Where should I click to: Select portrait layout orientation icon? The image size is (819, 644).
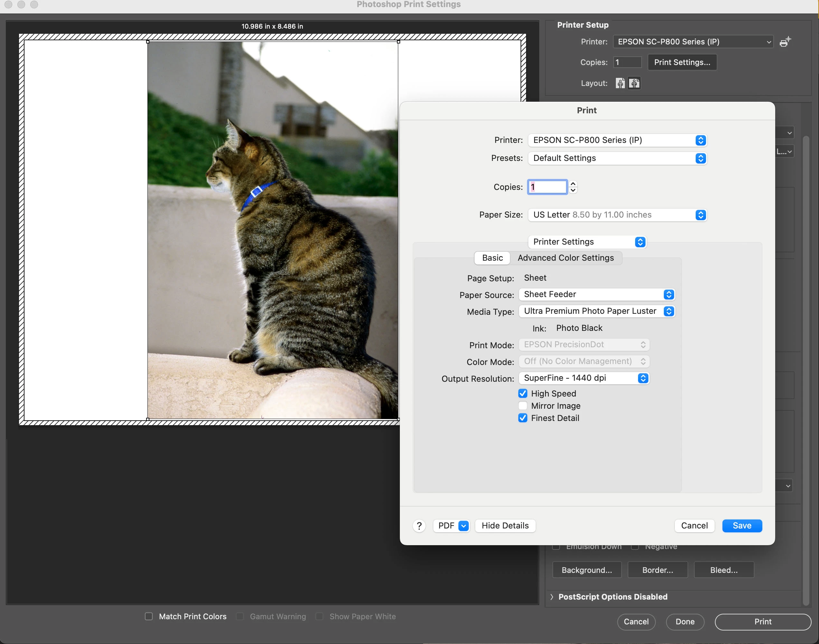[x=620, y=83]
